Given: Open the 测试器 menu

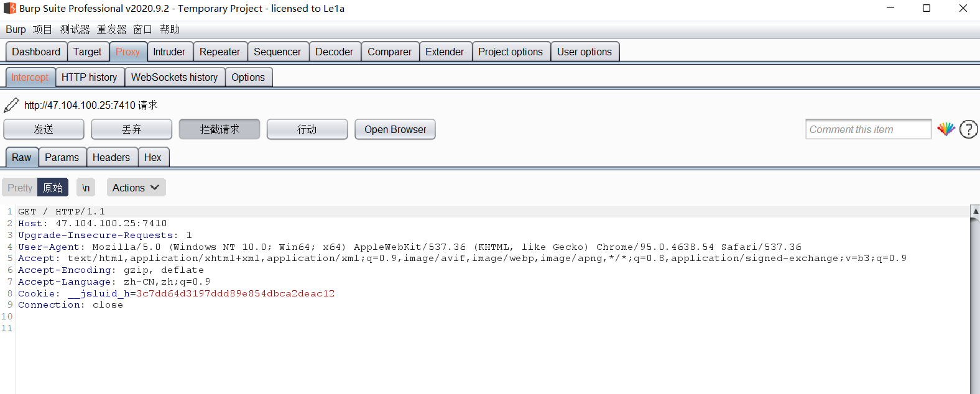Looking at the screenshot, I should (x=75, y=30).
